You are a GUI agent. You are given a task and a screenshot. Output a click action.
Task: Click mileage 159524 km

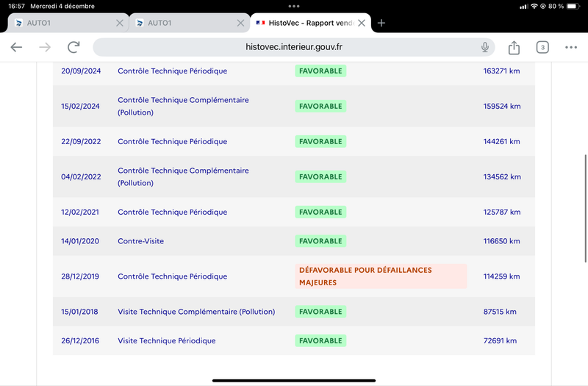(x=502, y=106)
